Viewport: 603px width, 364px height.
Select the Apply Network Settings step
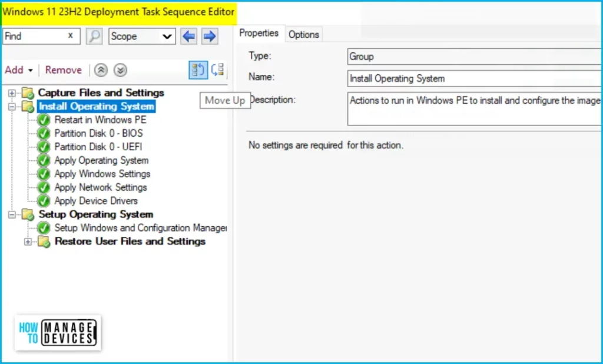click(101, 187)
